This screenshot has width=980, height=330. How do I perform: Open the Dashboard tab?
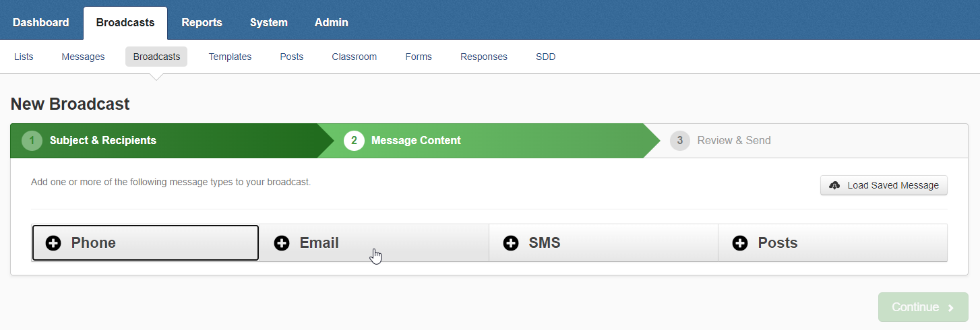point(40,22)
